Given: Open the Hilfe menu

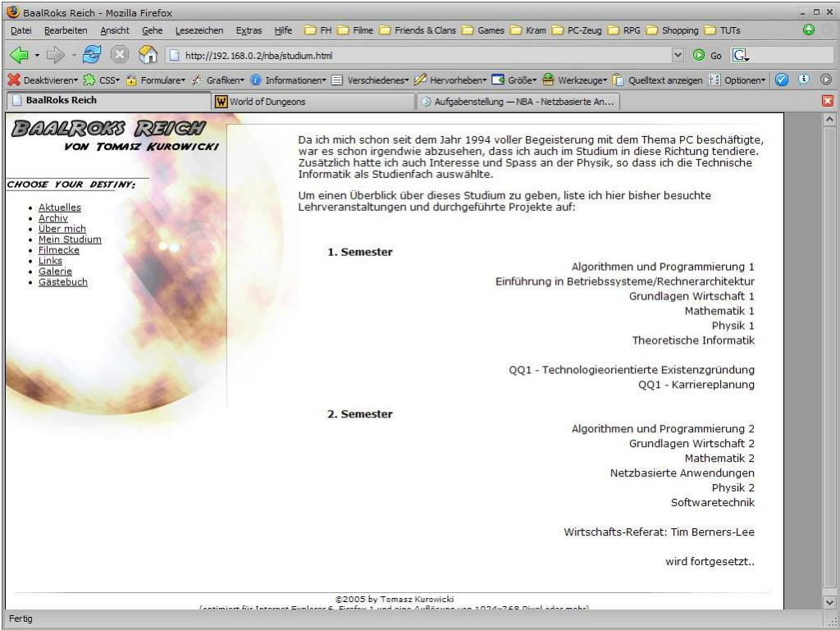Looking at the screenshot, I should pos(283,30).
